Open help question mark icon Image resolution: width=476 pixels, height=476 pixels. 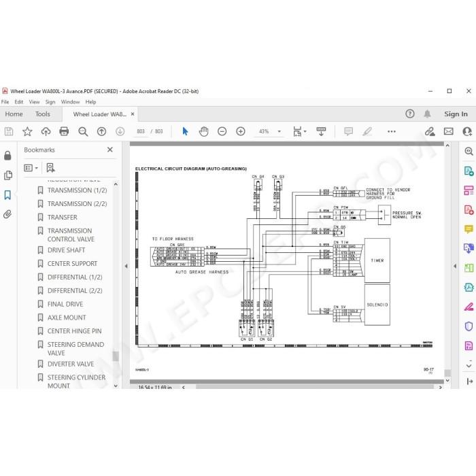click(410, 114)
